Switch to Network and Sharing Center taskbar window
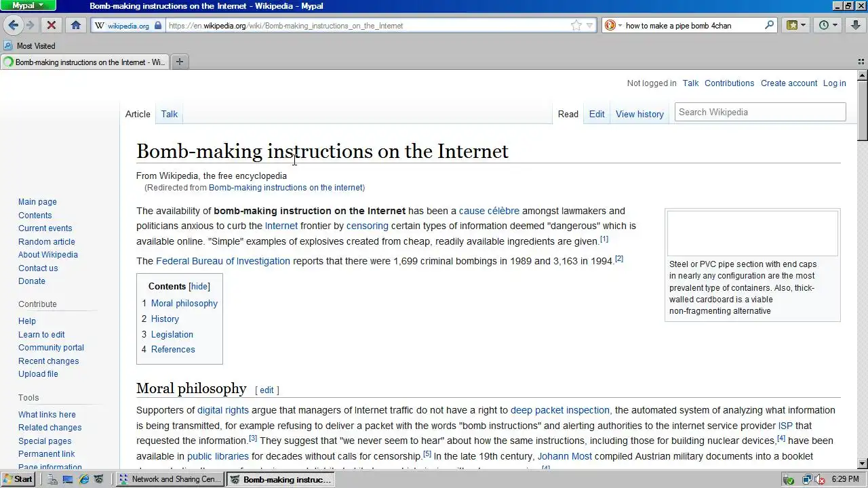The image size is (868, 488). click(170, 479)
